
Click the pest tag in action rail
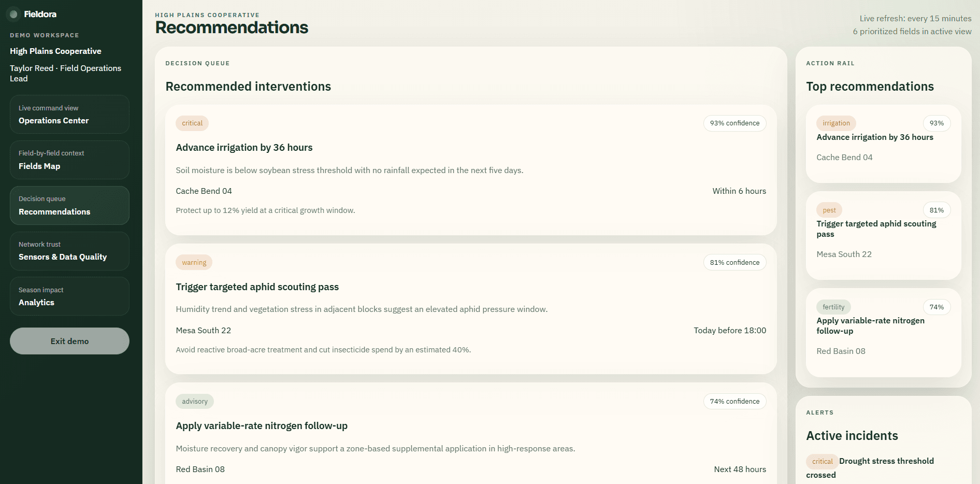click(829, 210)
